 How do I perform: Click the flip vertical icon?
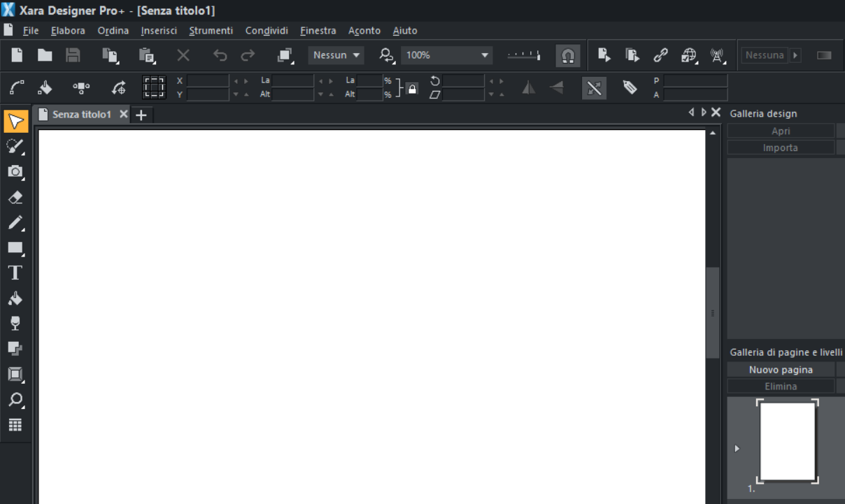(557, 87)
